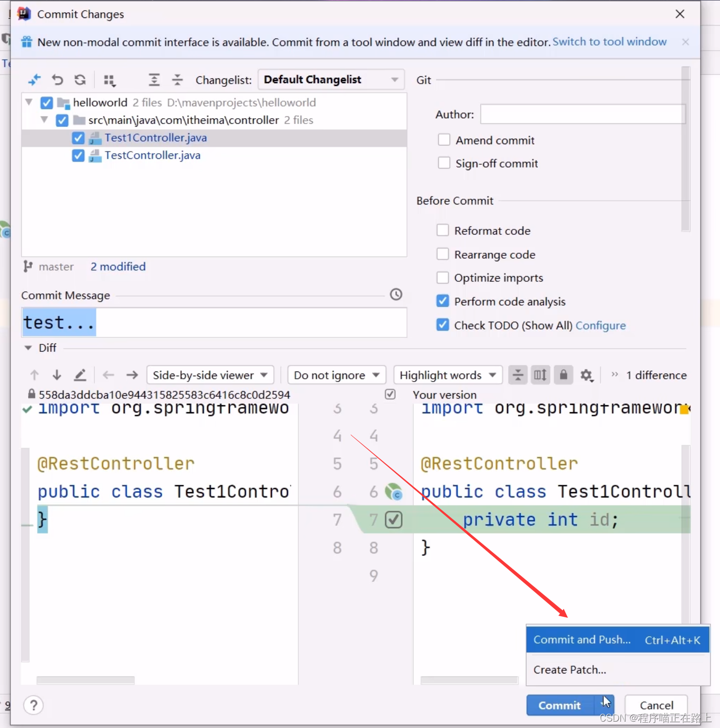Toggle collapse unchanged fragments icon
Screen dimensions: 720x728
click(518, 375)
